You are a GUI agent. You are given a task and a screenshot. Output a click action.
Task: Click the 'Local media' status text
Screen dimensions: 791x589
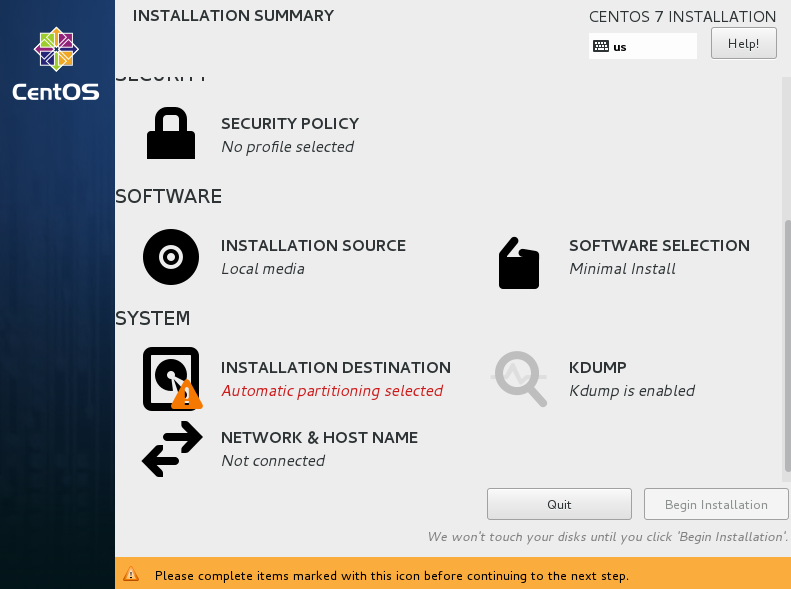click(x=263, y=269)
